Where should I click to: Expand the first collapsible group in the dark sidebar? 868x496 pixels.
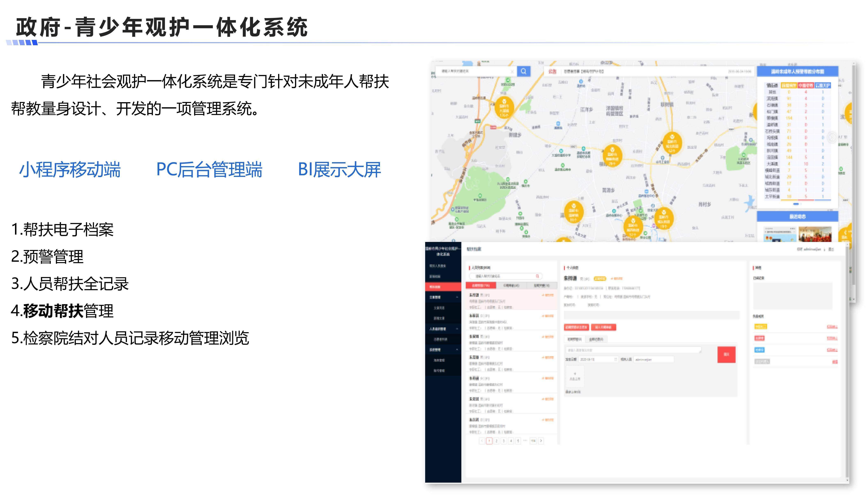(443, 297)
